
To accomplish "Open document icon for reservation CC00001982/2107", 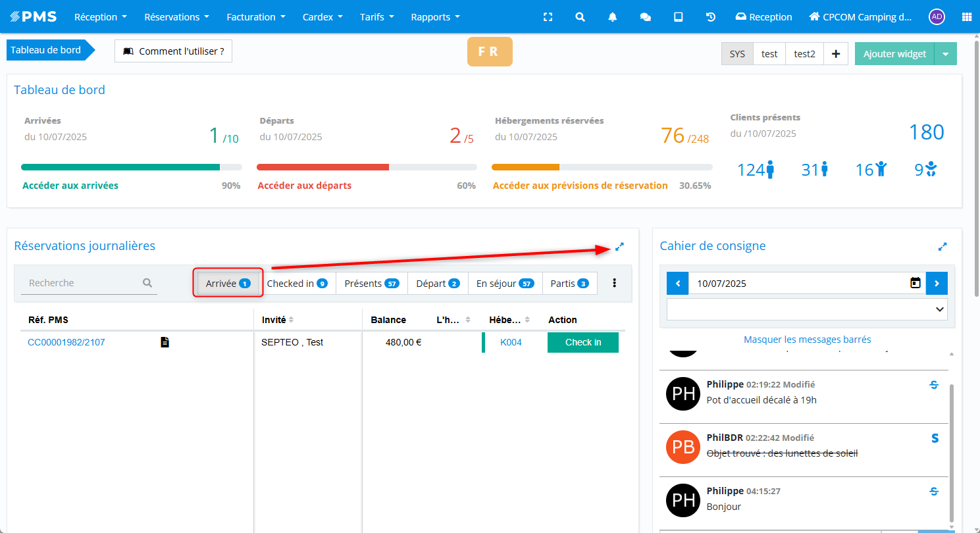I will pos(165,342).
